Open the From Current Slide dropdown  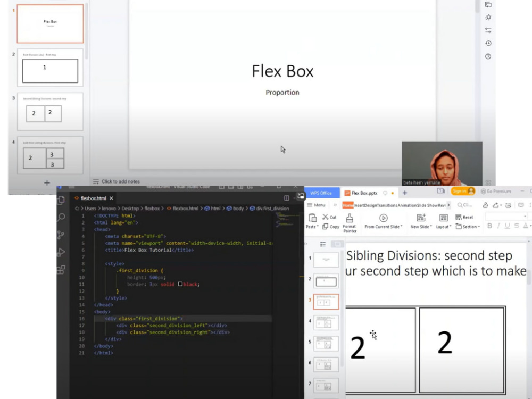pyautogui.click(x=401, y=227)
